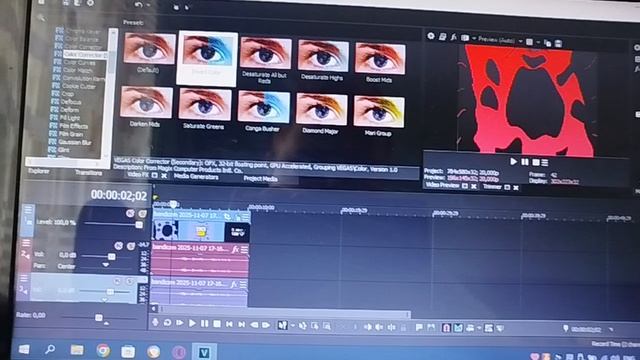This screenshot has height=360, width=640.
Task: Open Event FX on the red audio event
Action: pos(235,249)
